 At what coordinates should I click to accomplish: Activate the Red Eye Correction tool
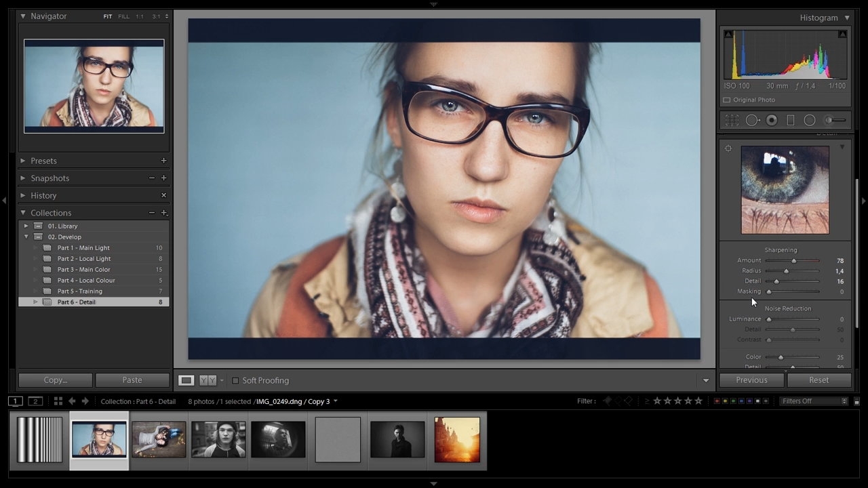click(x=772, y=120)
